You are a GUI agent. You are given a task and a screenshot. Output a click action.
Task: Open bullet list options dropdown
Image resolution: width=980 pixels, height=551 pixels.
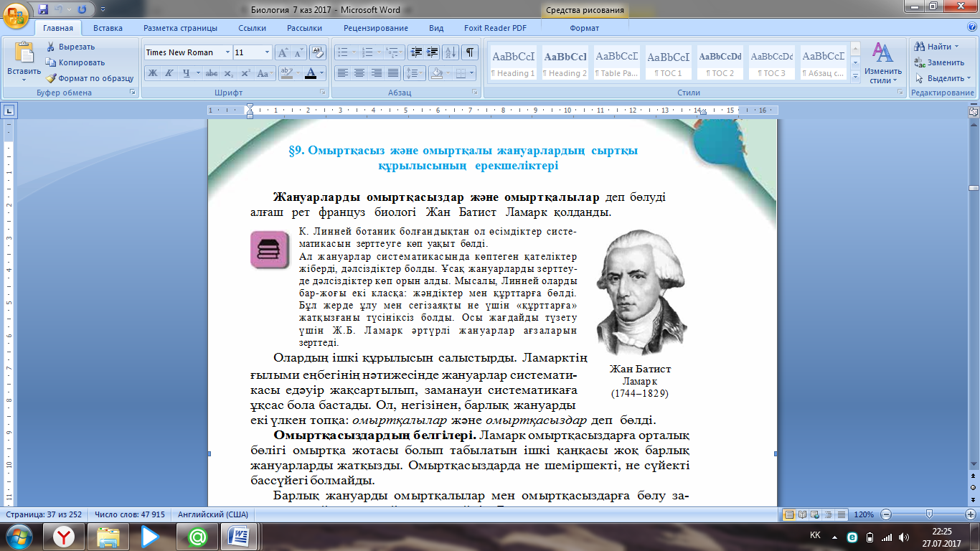(x=353, y=52)
